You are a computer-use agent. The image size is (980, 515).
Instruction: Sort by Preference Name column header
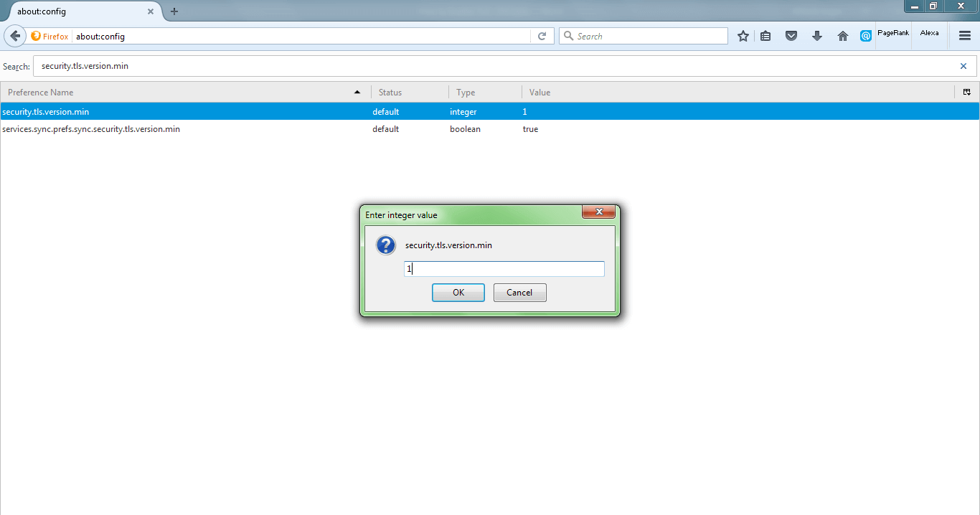click(x=185, y=92)
